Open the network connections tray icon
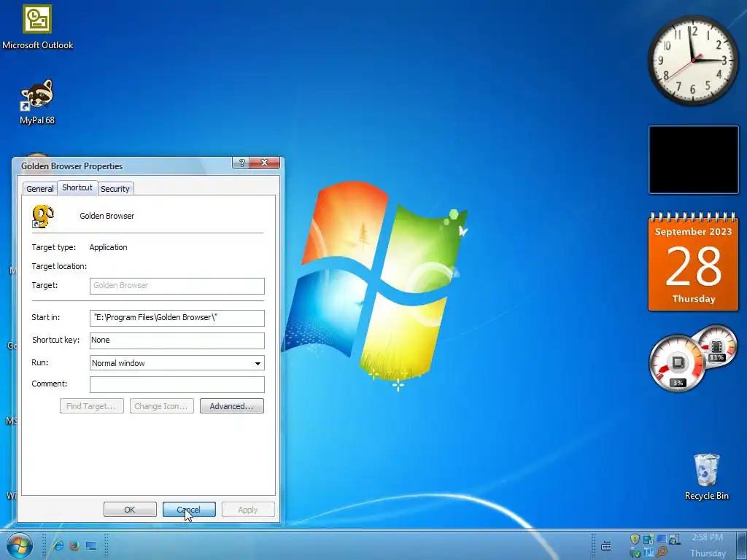The image size is (747, 560). click(649, 539)
